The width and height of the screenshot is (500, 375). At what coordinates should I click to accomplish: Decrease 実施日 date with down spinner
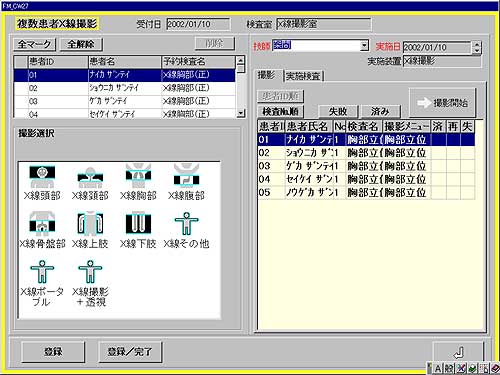pyautogui.click(x=477, y=50)
